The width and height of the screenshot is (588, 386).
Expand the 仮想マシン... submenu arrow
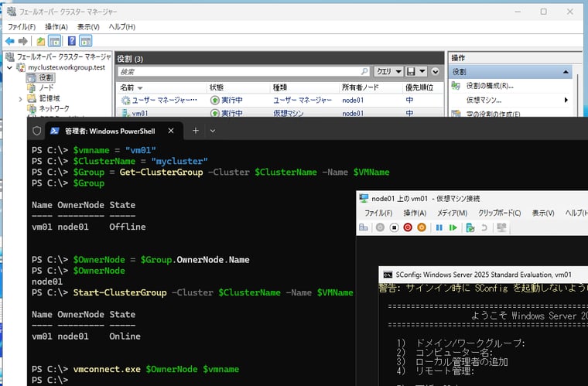pyautogui.click(x=566, y=100)
